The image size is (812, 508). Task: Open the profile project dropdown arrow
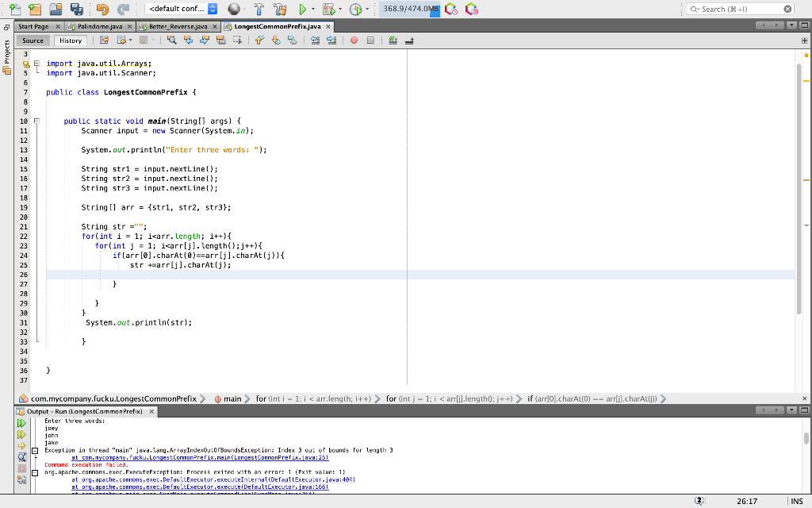coord(368,9)
